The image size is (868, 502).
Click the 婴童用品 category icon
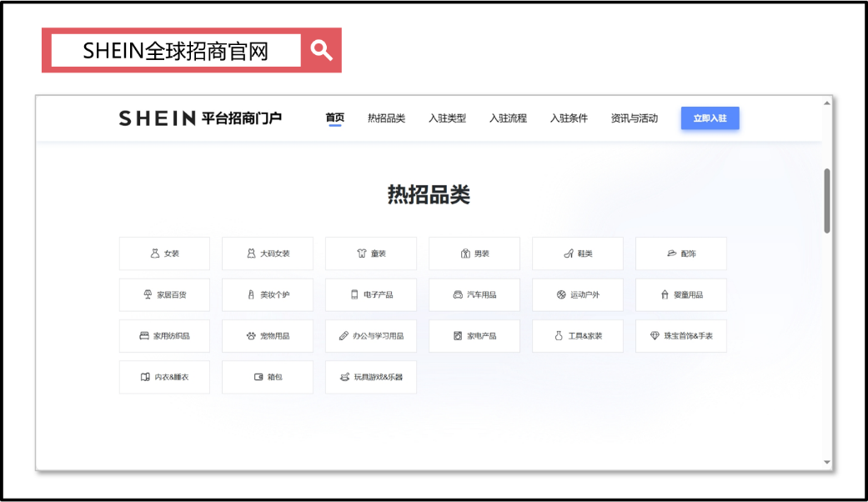tap(665, 294)
